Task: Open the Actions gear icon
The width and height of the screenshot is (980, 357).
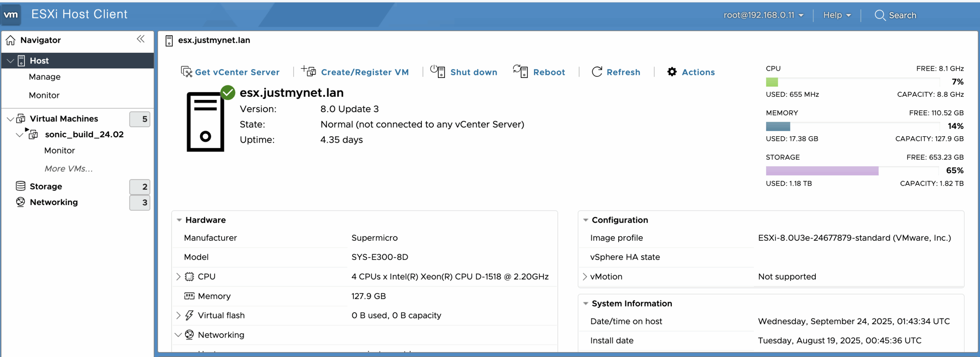Action: coord(672,72)
